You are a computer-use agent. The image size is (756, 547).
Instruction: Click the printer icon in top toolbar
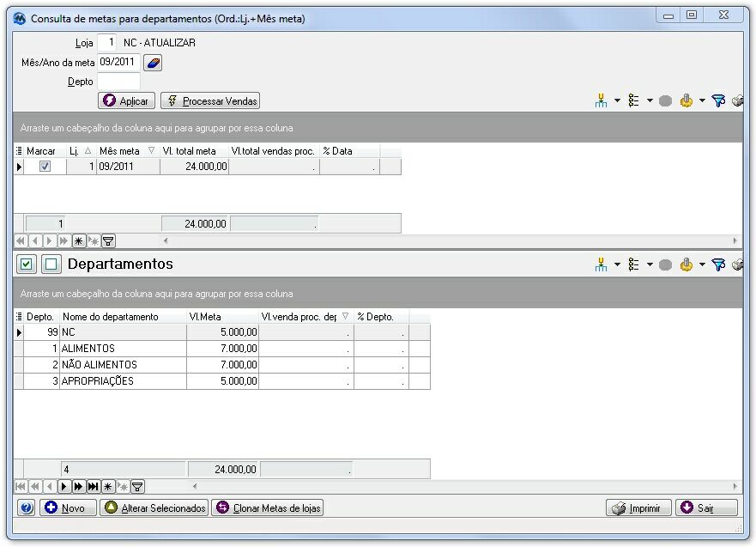coord(737,100)
